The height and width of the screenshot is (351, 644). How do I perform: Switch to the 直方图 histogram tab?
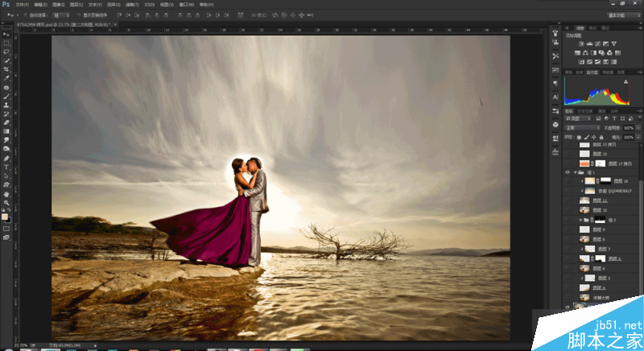pyautogui.click(x=592, y=72)
